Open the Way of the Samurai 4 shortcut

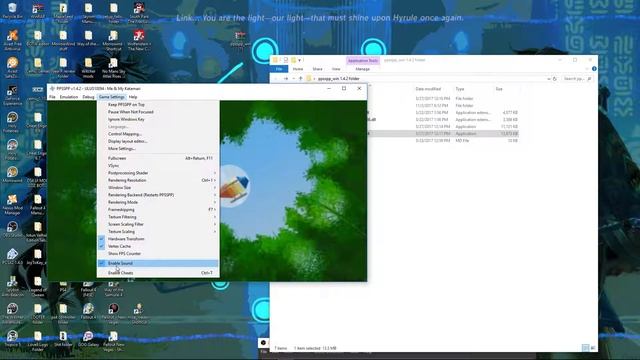pyautogui.click(x=113, y=289)
